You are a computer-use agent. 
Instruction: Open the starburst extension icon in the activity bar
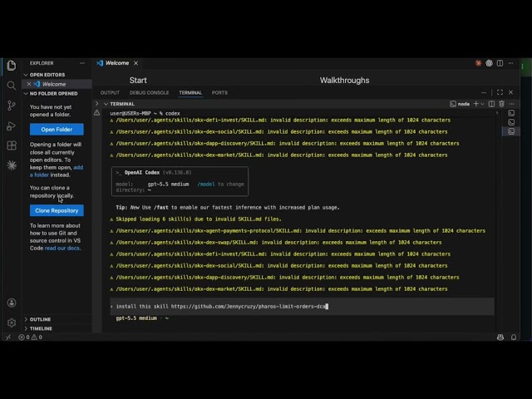pyautogui.click(x=12, y=165)
